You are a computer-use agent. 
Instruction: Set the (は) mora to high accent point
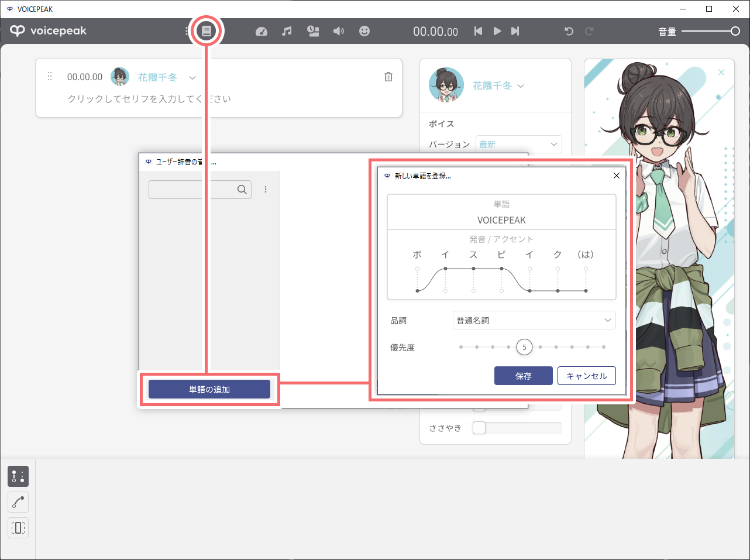click(586, 269)
